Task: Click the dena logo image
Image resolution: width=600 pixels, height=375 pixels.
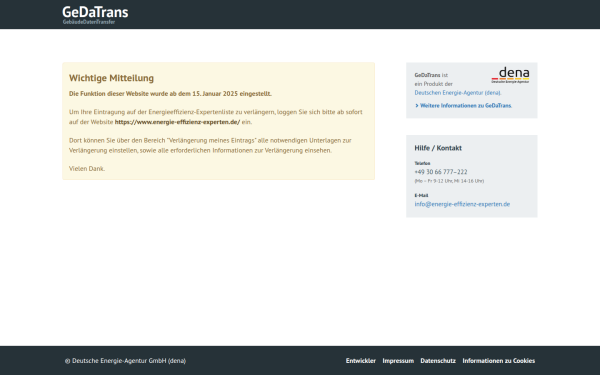Action: 510,75
